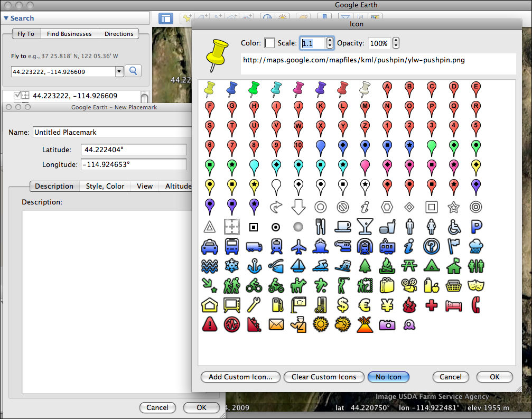Pick the volcano icon

(x=365, y=324)
